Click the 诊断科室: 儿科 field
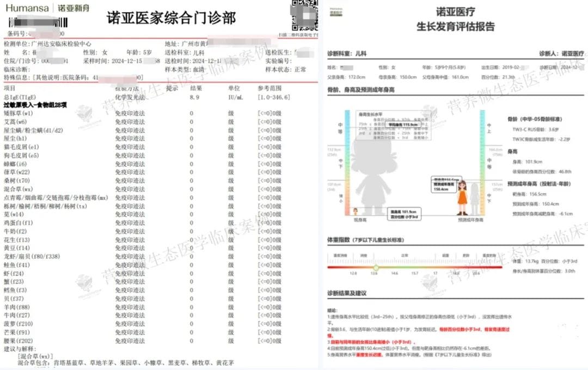Viewport: 588px width, 370px height. (x=346, y=54)
